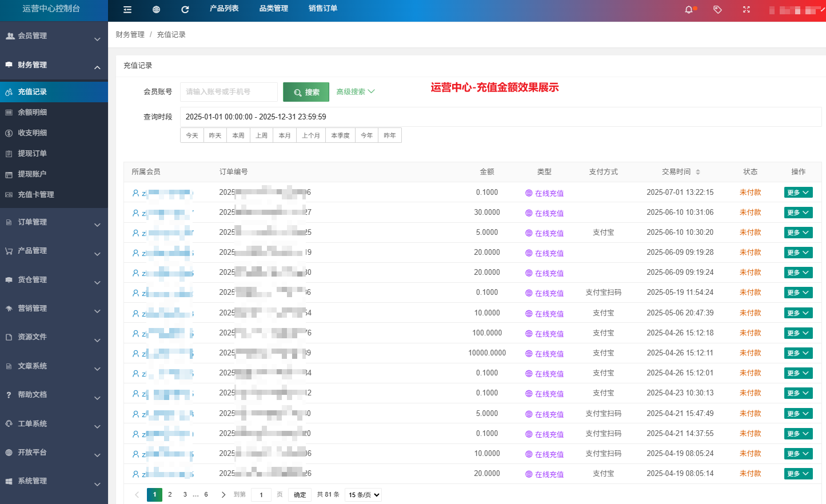Image resolution: width=826 pixels, height=504 pixels.
Task: Click 财务管理 breadcrumb link
Action: 130,34
